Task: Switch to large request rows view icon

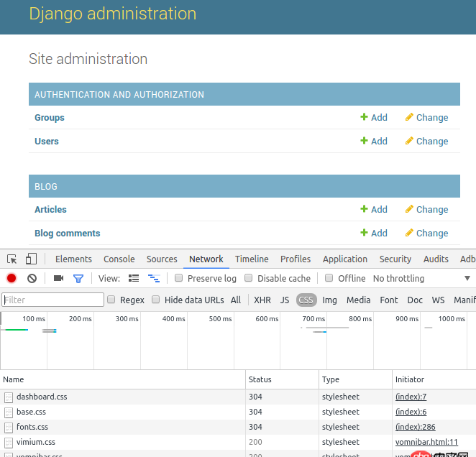Action: (134, 278)
